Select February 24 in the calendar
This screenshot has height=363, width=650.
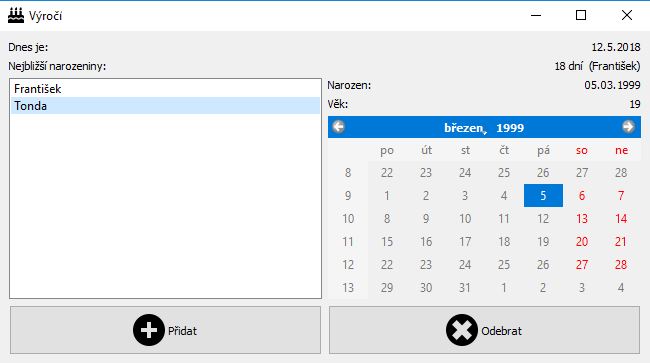point(465,172)
